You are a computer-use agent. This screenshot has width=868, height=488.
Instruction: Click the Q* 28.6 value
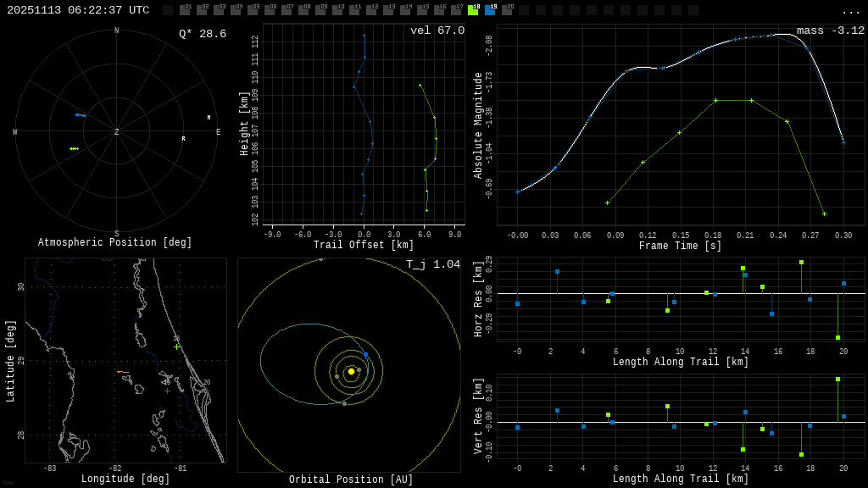pyautogui.click(x=203, y=34)
